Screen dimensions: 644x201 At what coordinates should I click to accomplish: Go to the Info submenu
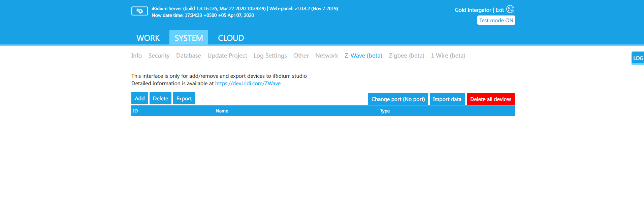(136, 56)
